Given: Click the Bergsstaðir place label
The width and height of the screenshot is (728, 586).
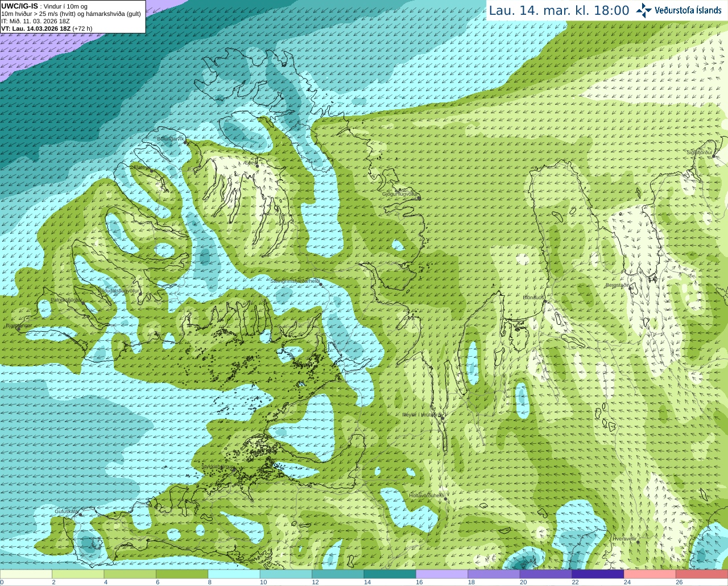Looking at the screenshot, I should click(617, 285).
